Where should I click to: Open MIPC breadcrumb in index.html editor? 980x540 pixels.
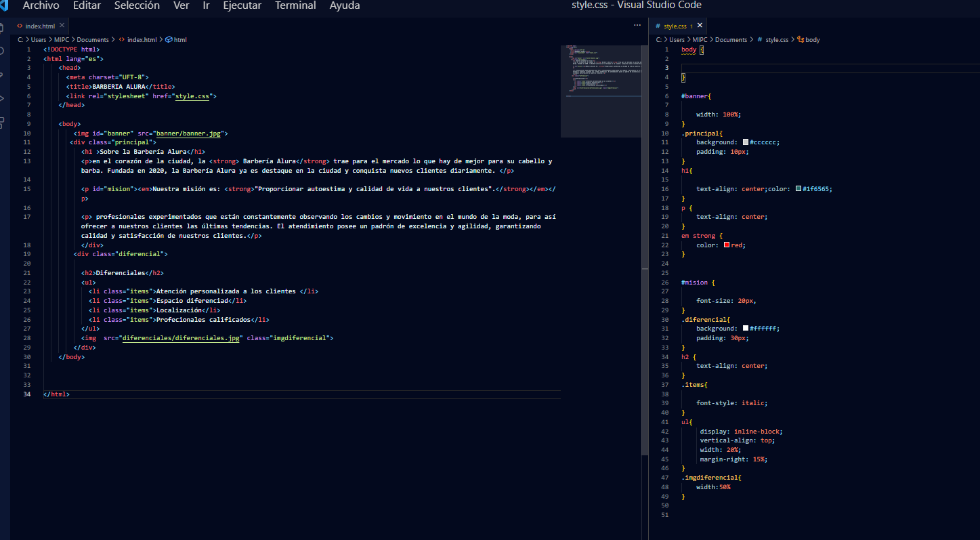(62, 40)
